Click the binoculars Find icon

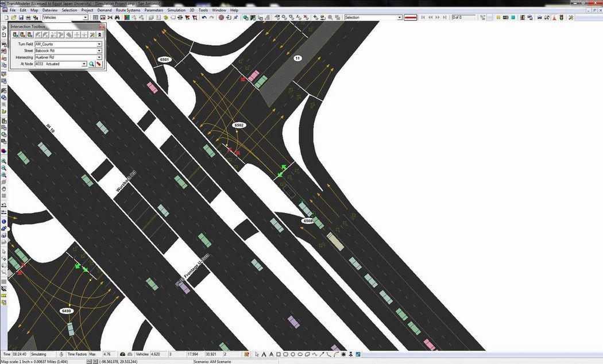[x=117, y=18]
